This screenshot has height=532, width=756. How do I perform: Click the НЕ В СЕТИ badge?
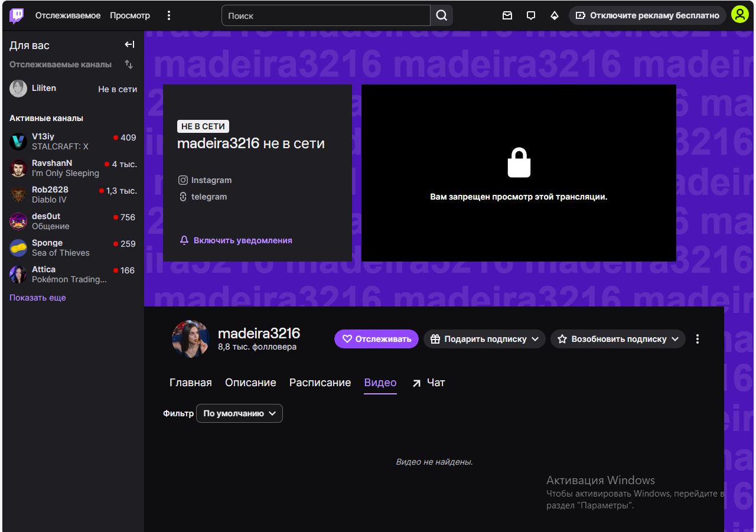[203, 126]
